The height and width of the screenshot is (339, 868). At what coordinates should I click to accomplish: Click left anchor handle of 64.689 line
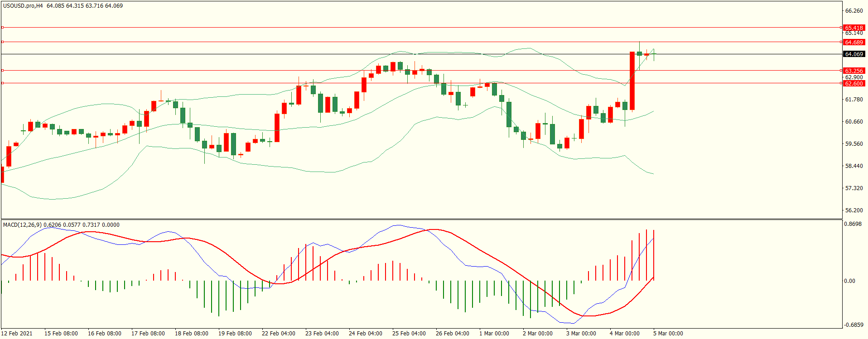click(3, 42)
